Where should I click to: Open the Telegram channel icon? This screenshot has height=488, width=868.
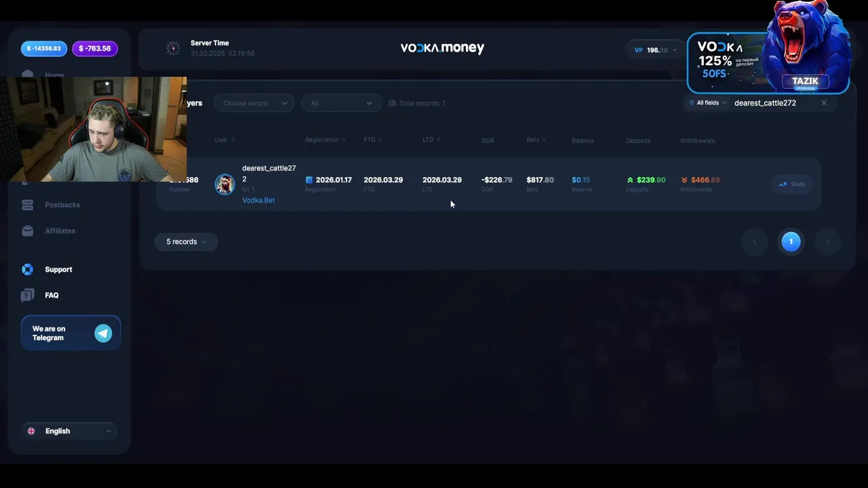coord(103,333)
